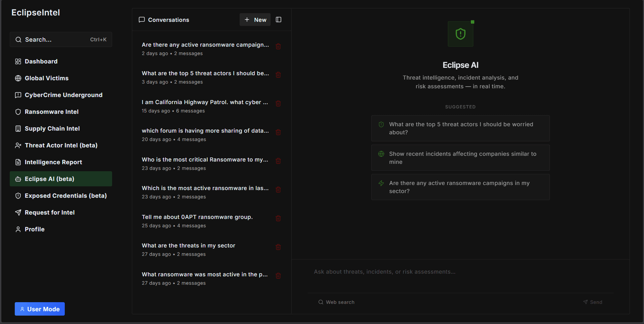Screen dimensions: 644x324
Task: Click the Request for Intel paper-plane icon
Action: coord(18,213)
